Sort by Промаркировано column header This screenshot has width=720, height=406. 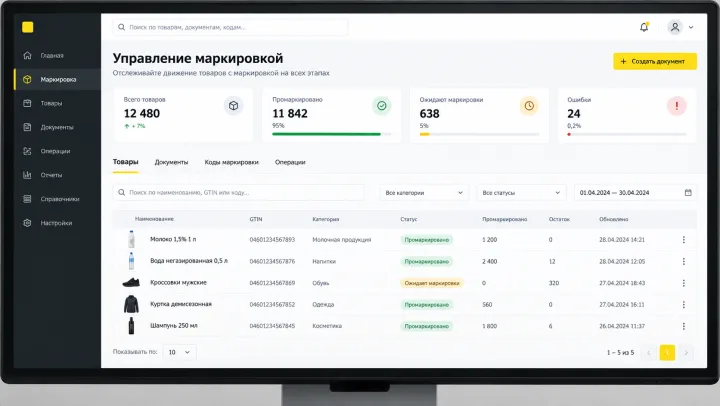505,219
